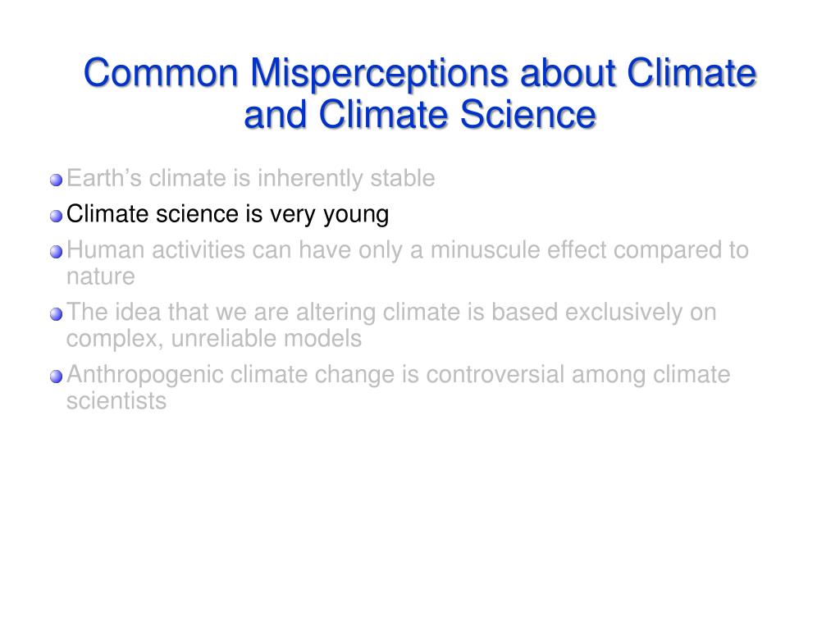Image resolution: width=840 pixels, height=630 pixels.
Task: Click the bullet icon beside 'Climate science is very young'
Action: [x=57, y=216]
